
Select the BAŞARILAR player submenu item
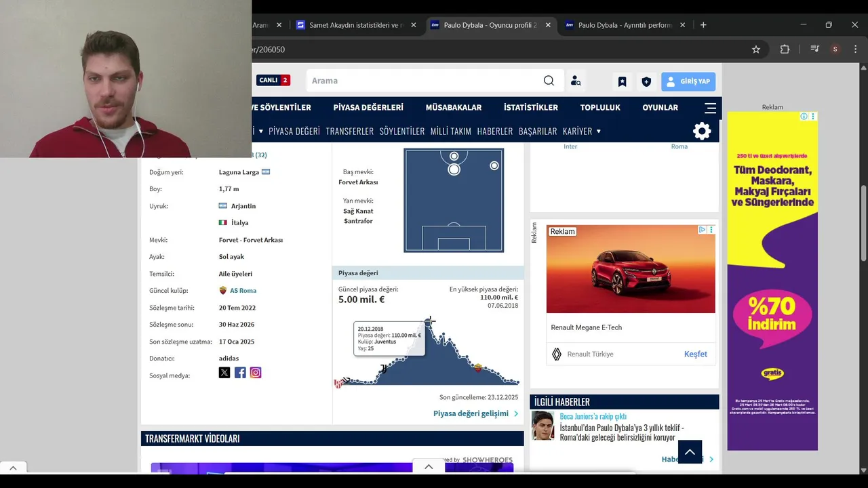[x=538, y=131]
